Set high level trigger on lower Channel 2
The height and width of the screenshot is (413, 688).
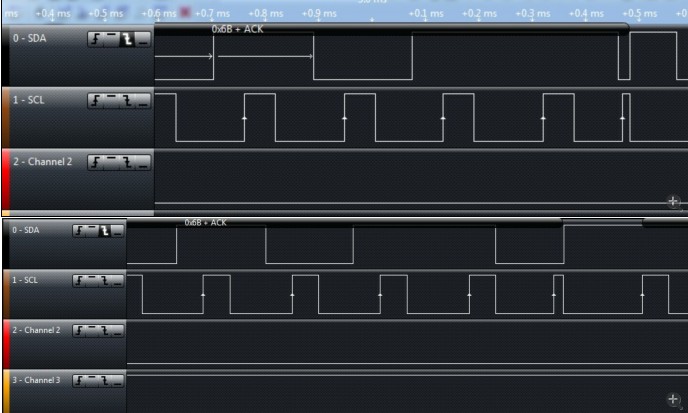pos(92,331)
